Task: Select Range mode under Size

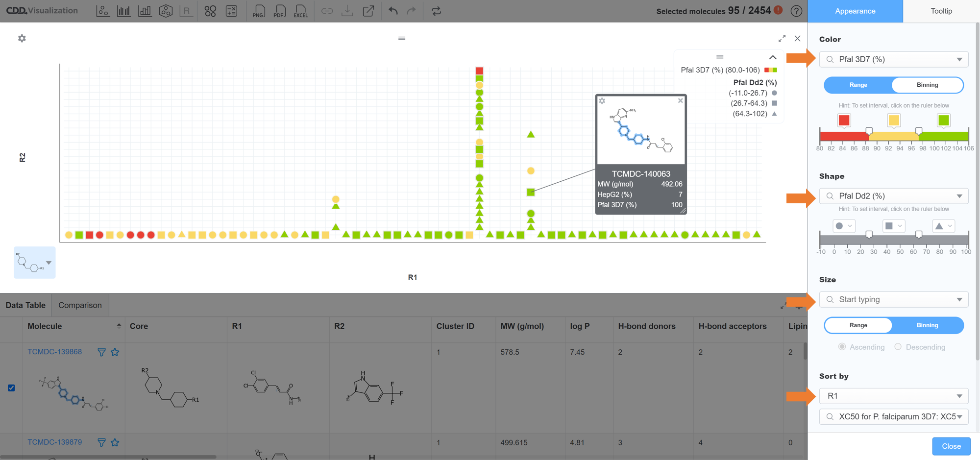Action: 858,325
